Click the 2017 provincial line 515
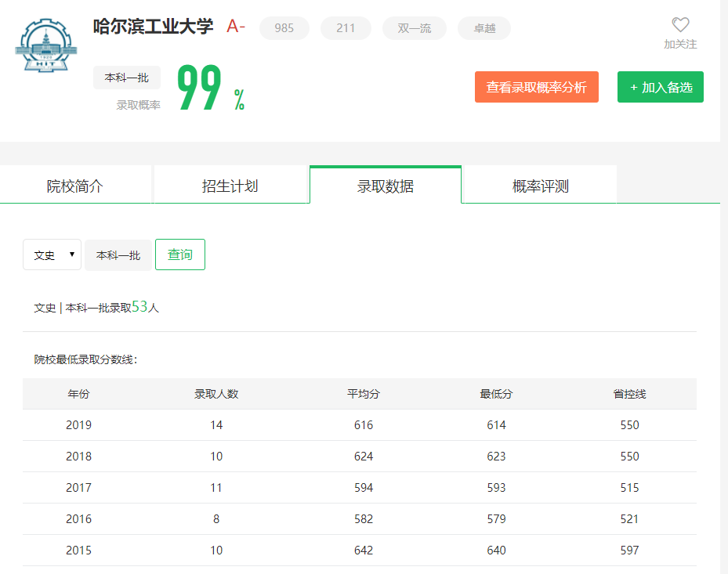 [629, 488]
